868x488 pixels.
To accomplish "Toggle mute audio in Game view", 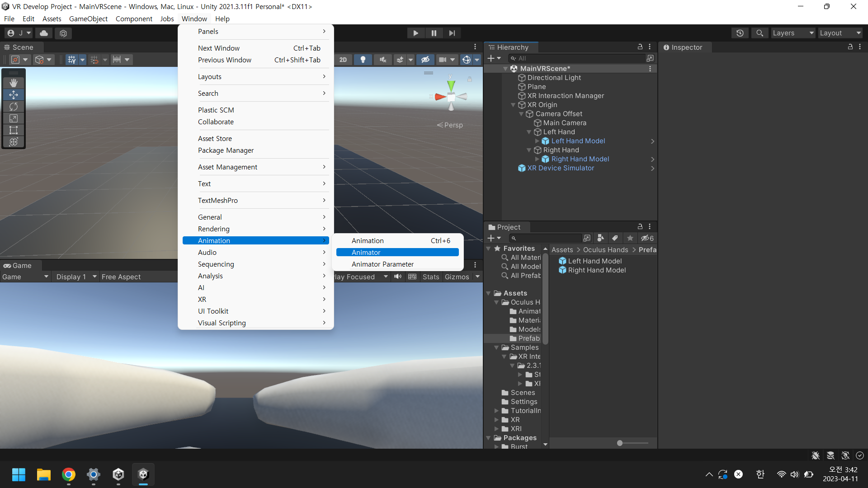I will [398, 277].
